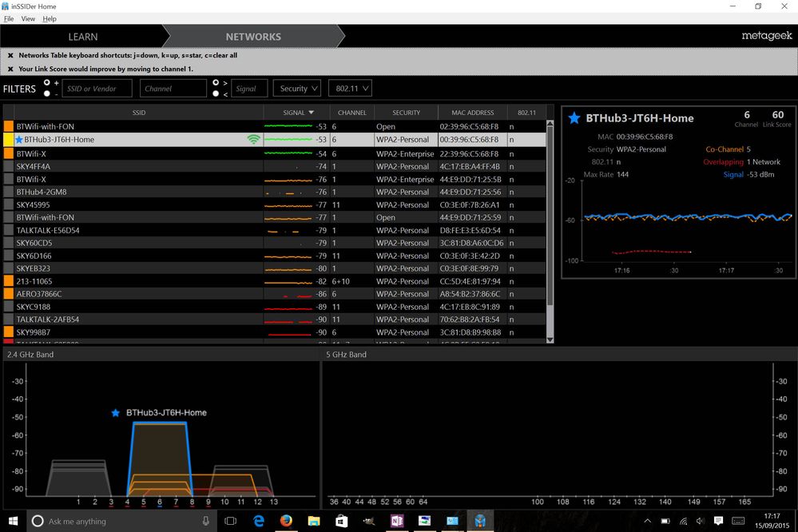The image size is (798, 532).
Task: Open the Help menu
Action: click(x=50, y=19)
